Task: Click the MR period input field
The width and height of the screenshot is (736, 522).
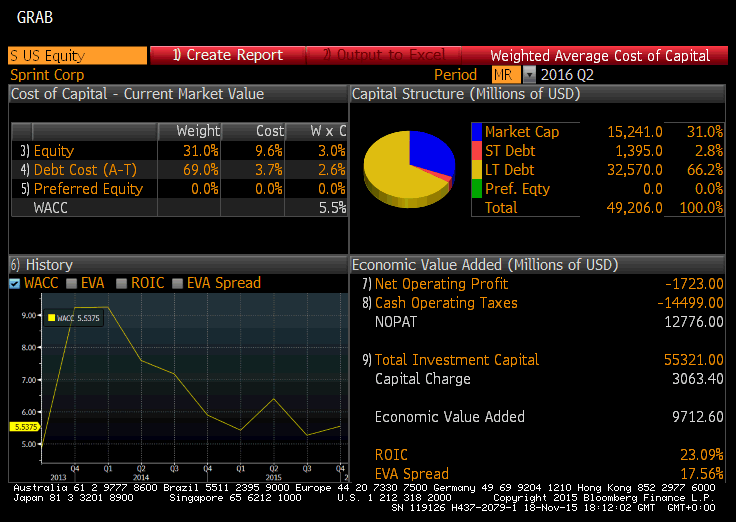Action: click(x=506, y=75)
